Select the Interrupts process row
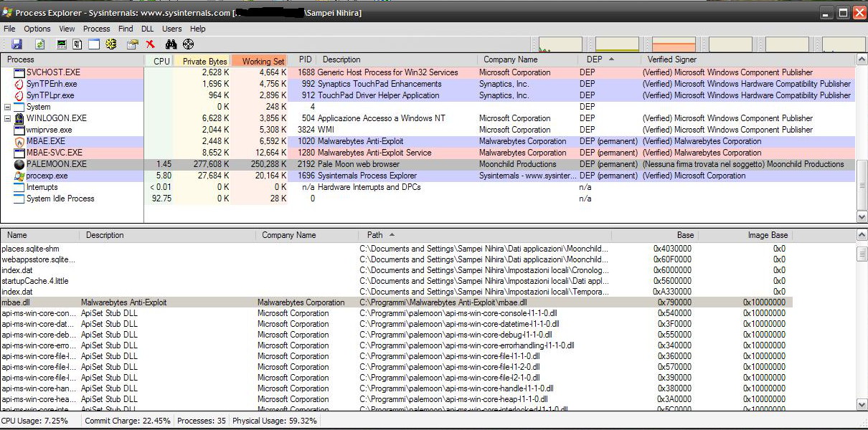 coord(428,187)
